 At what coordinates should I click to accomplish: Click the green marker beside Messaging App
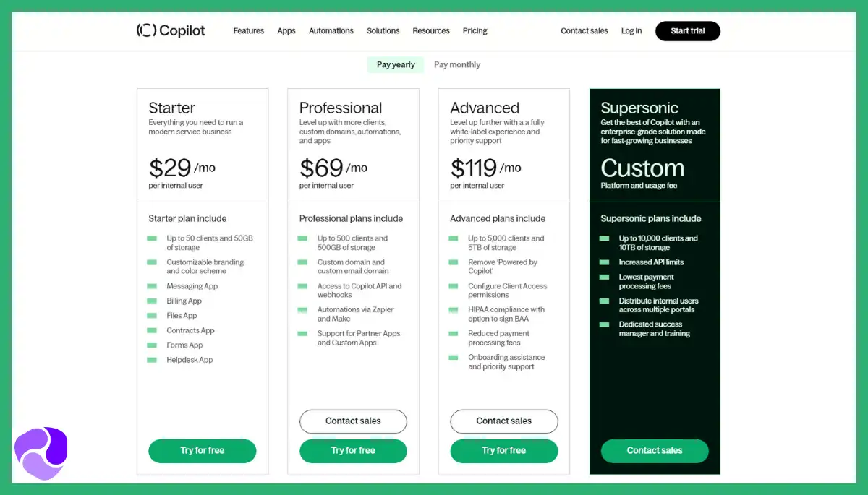coord(152,286)
